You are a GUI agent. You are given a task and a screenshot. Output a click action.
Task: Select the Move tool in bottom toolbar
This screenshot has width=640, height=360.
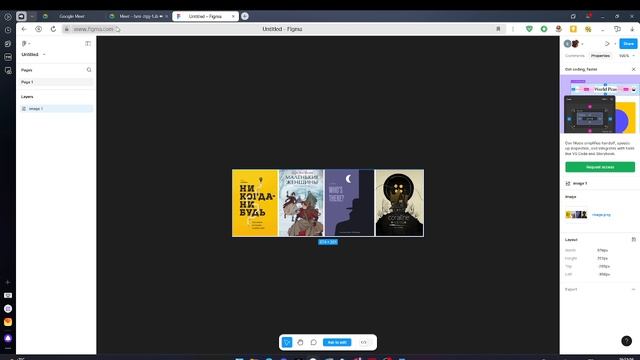pyautogui.click(x=287, y=342)
